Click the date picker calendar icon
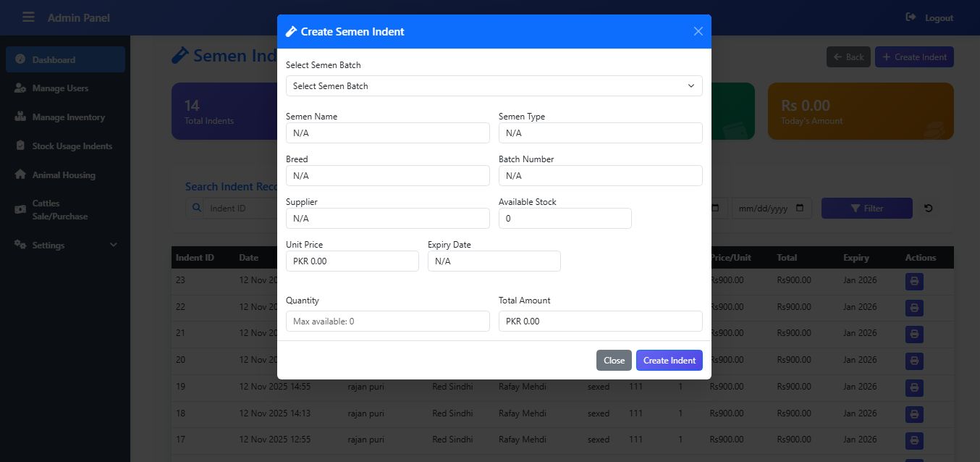The height and width of the screenshot is (462, 980). [799, 209]
